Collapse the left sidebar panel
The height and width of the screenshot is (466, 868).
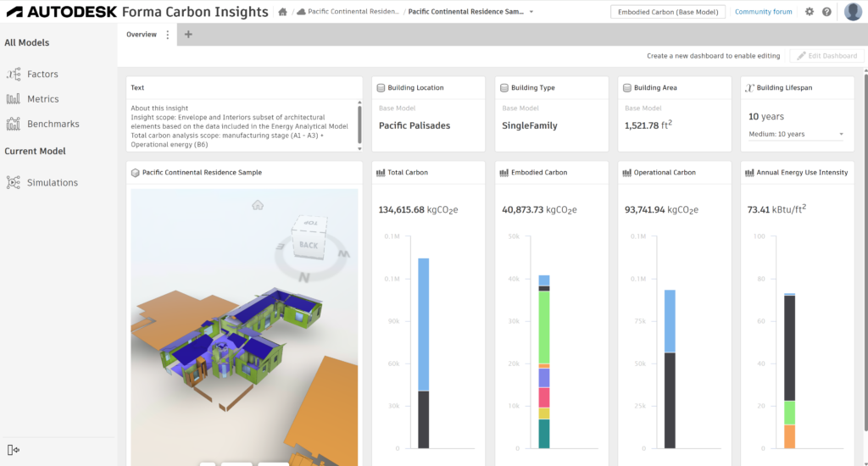pos(13,449)
